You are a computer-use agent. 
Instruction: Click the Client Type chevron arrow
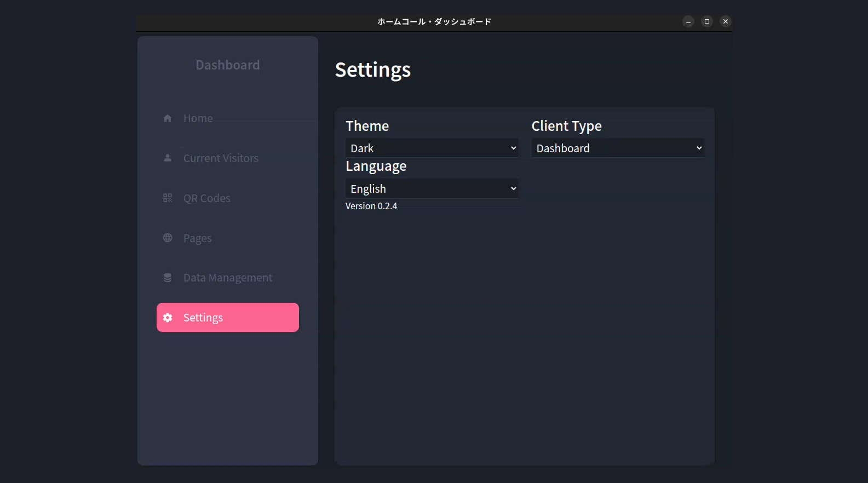(x=699, y=148)
